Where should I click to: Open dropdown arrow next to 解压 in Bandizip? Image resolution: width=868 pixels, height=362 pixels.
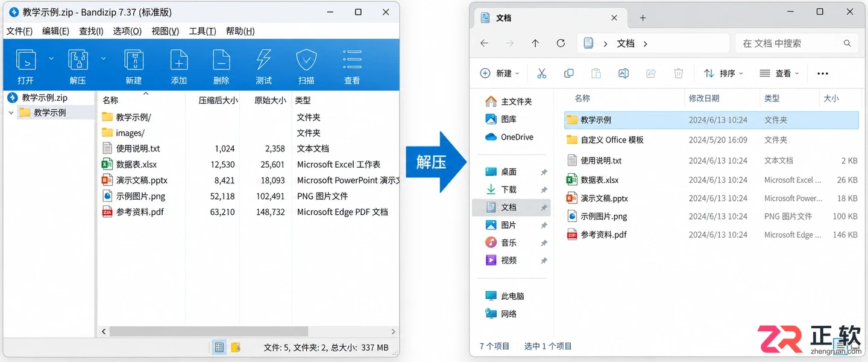tap(104, 59)
